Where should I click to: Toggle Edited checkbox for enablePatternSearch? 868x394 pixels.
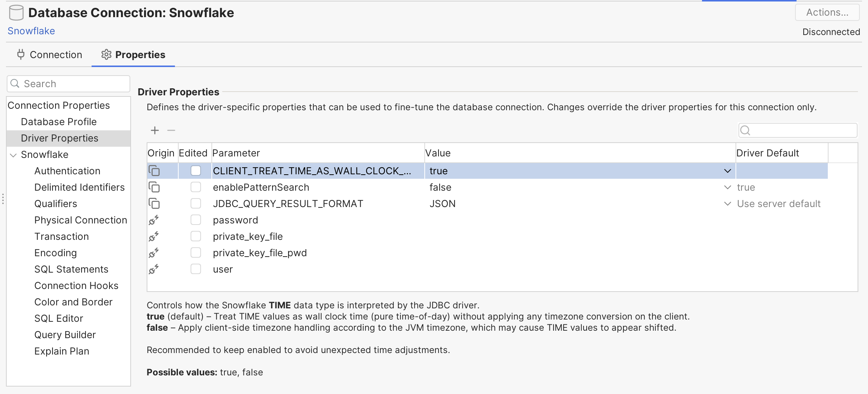click(x=196, y=187)
